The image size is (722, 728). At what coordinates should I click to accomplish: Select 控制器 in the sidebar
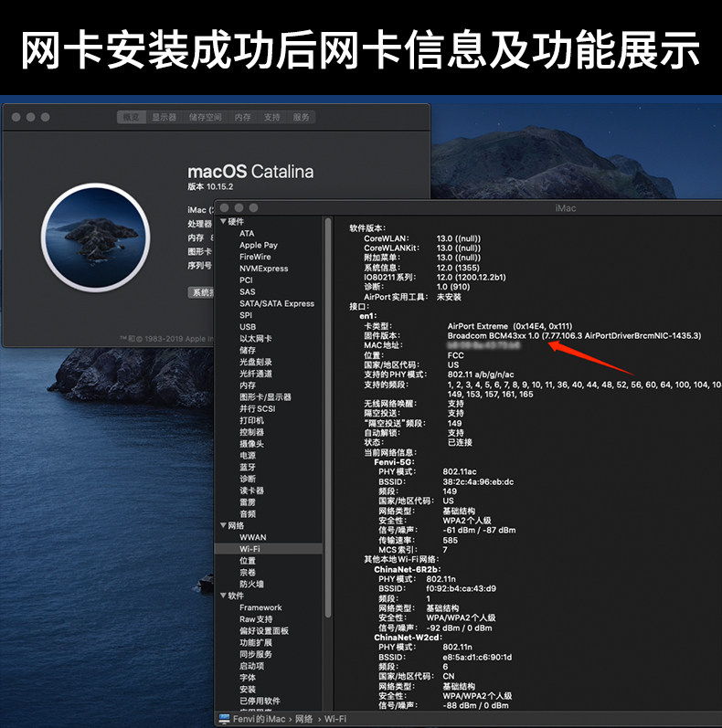pyautogui.click(x=251, y=432)
